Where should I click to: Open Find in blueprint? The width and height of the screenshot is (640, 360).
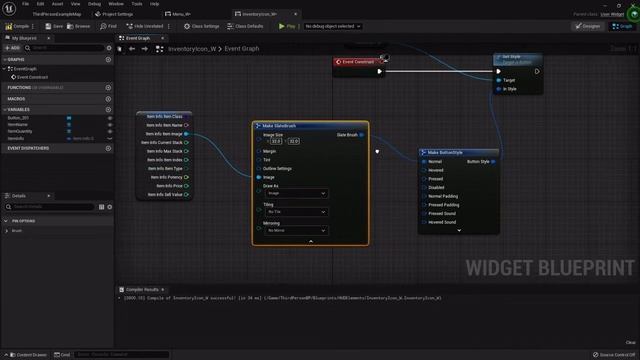(108, 26)
